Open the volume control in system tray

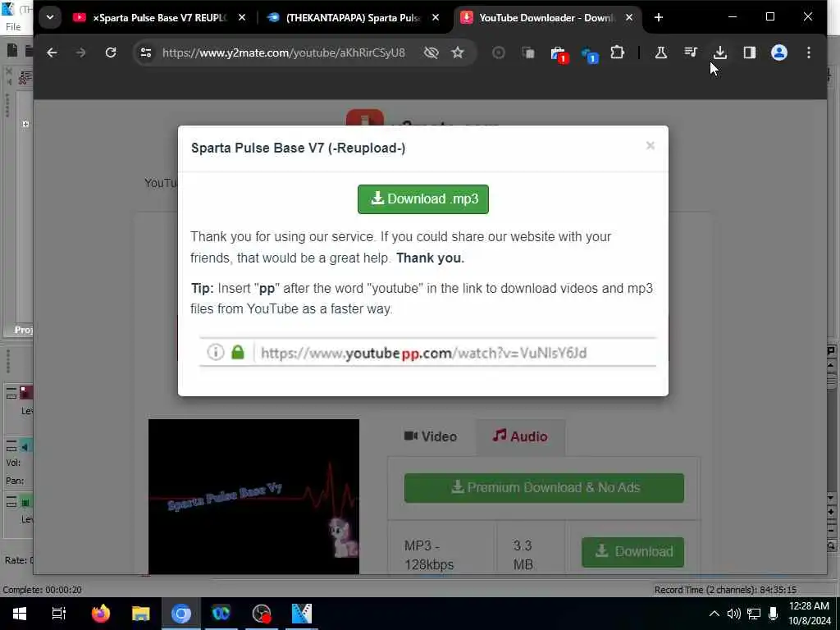(733, 614)
